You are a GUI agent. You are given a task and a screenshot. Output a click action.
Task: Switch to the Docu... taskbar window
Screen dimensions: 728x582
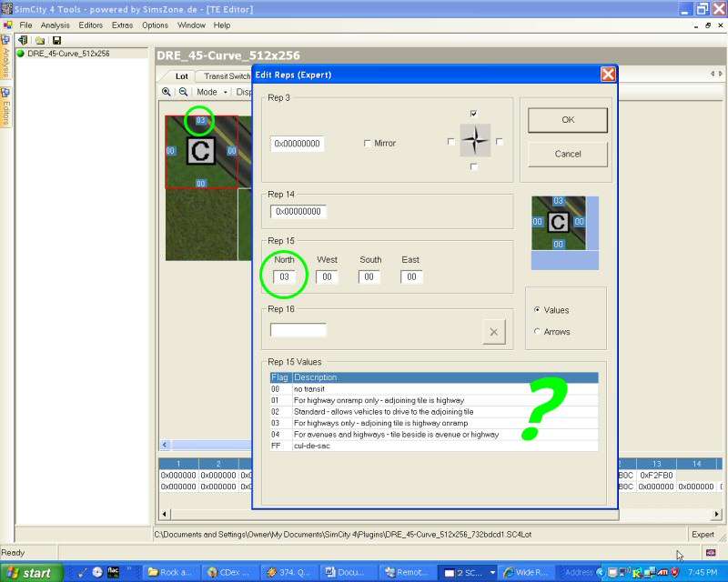pos(347,573)
